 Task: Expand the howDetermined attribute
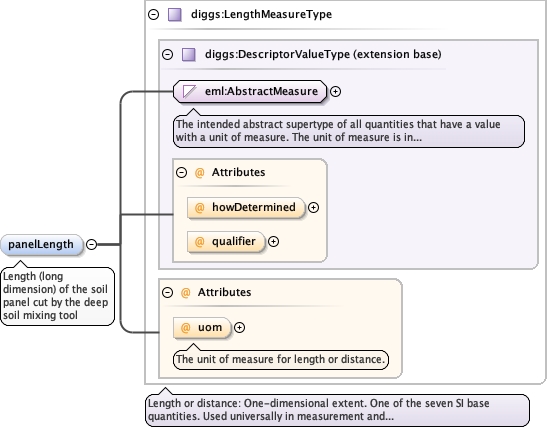point(313,208)
